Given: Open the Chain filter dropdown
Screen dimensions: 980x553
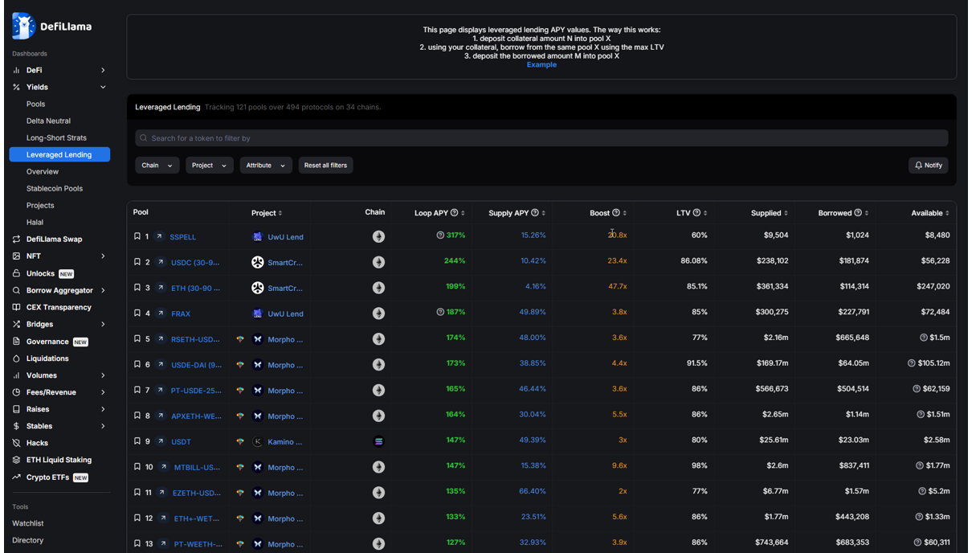Looking at the screenshot, I should click(x=157, y=165).
